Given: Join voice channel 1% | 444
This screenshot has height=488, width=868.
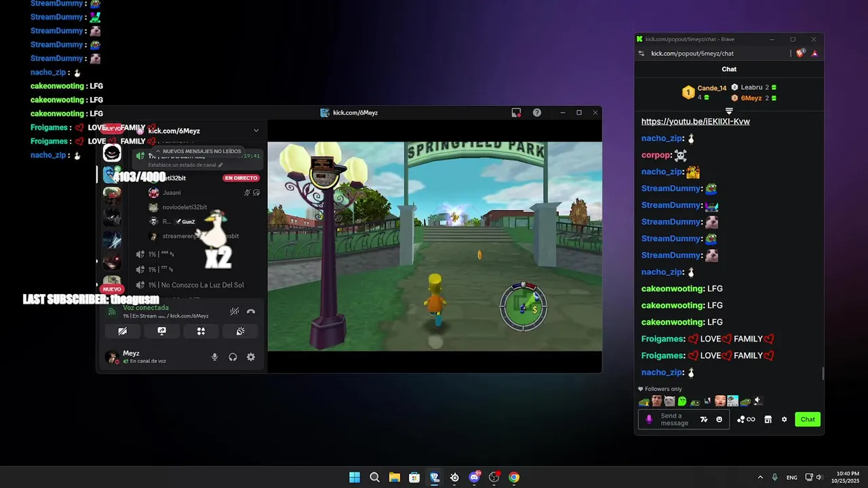Looking at the screenshot, I should pyautogui.click(x=161, y=254).
